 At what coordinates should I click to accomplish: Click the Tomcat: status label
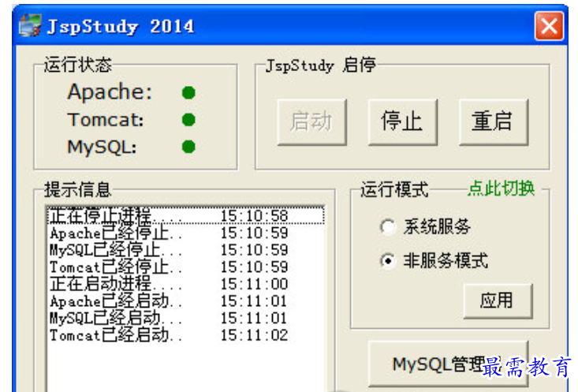(x=106, y=120)
